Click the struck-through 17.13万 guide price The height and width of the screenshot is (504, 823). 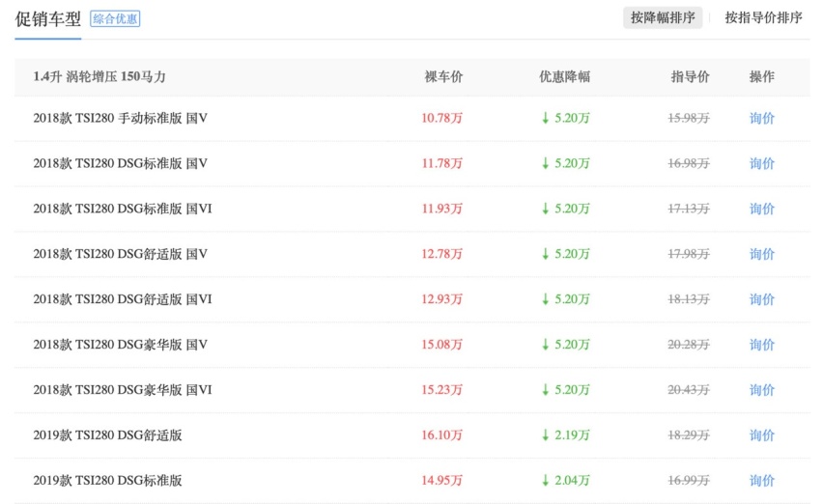(x=688, y=209)
